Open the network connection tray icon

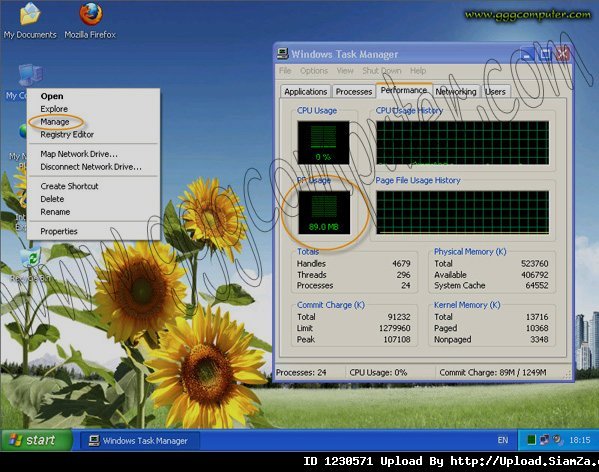coord(544,440)
